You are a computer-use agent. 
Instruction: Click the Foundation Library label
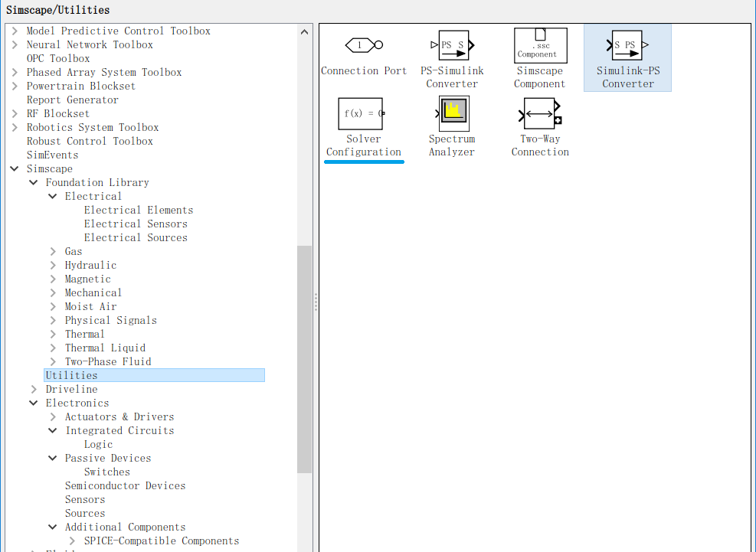point(97,183)
